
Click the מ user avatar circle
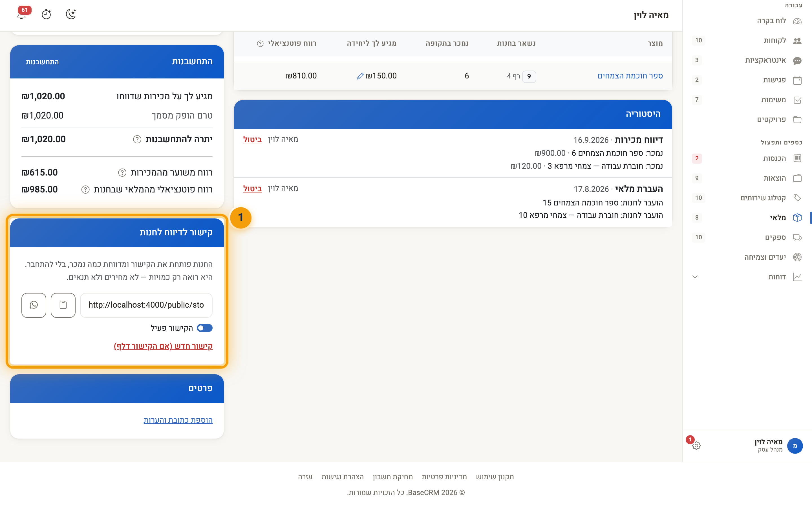pos(795,446)
